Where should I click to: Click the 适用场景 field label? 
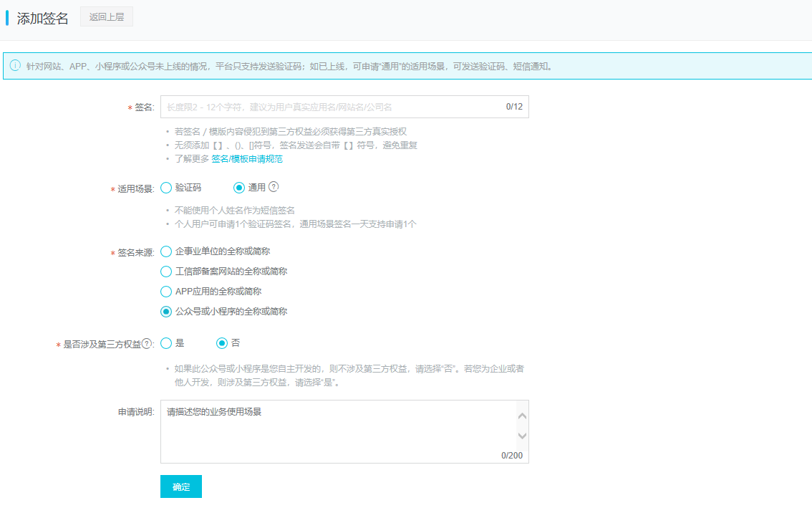click(x=135, y=189)
